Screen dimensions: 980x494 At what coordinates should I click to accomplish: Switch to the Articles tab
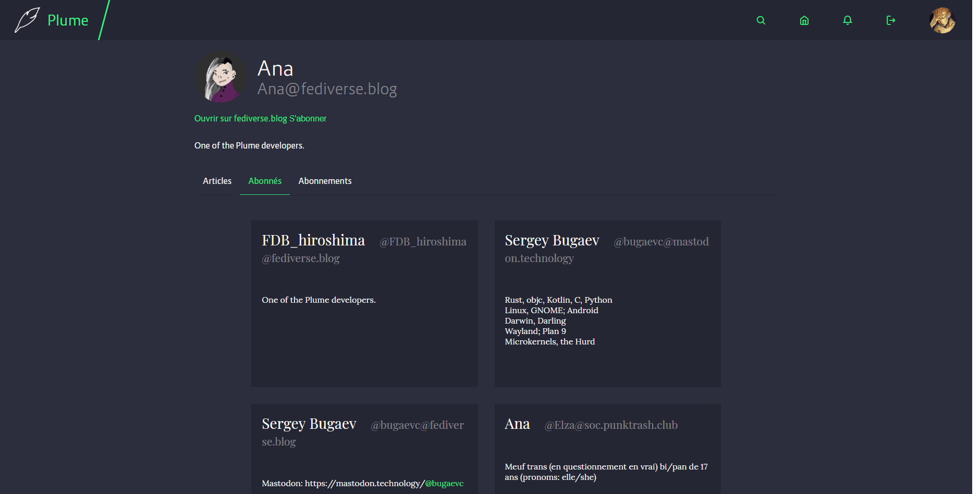217,181
